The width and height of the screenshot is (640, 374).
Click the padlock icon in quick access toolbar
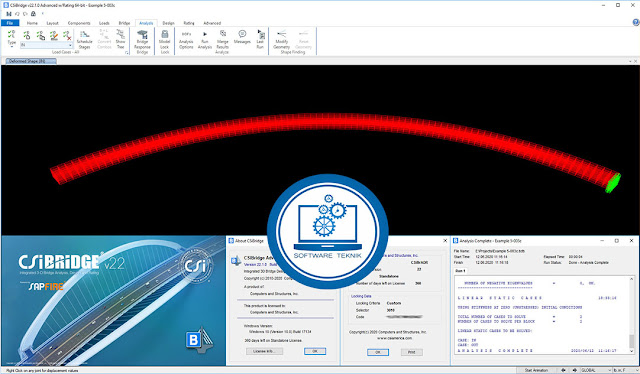[x=33, y=14]
